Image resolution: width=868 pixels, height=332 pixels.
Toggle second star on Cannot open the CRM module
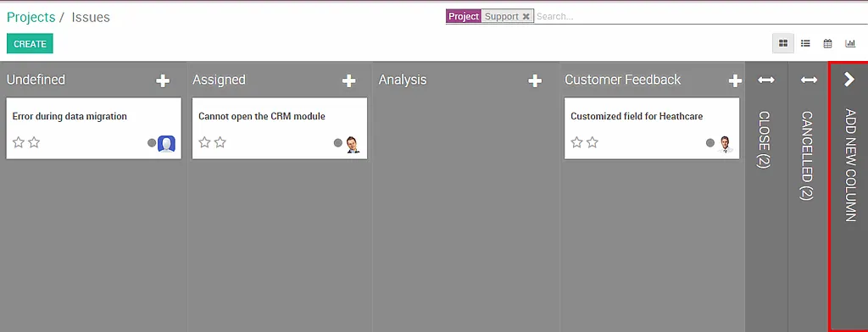click(x=220, y=143)
